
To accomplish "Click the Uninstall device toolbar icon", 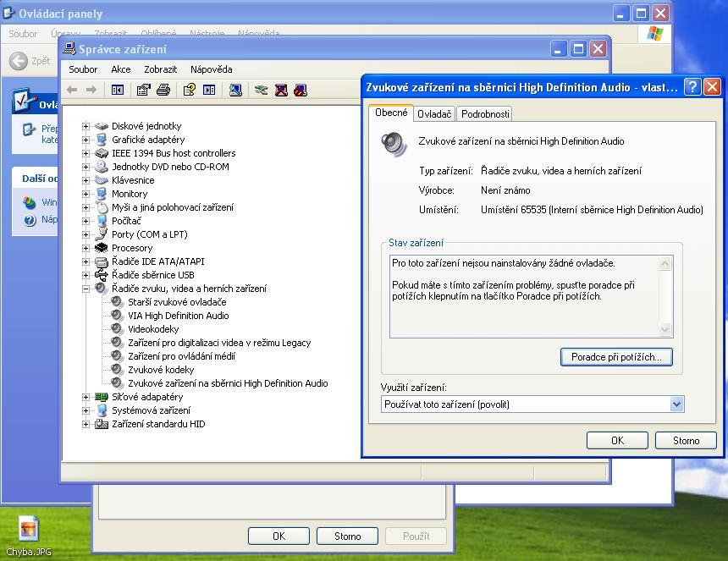I will click(281, 90).
